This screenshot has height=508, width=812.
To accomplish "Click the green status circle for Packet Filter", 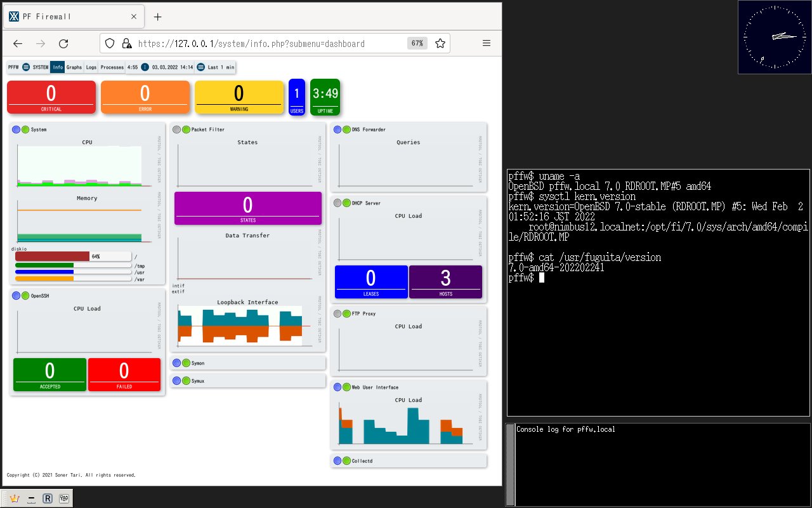I will [x=186, y=130].
